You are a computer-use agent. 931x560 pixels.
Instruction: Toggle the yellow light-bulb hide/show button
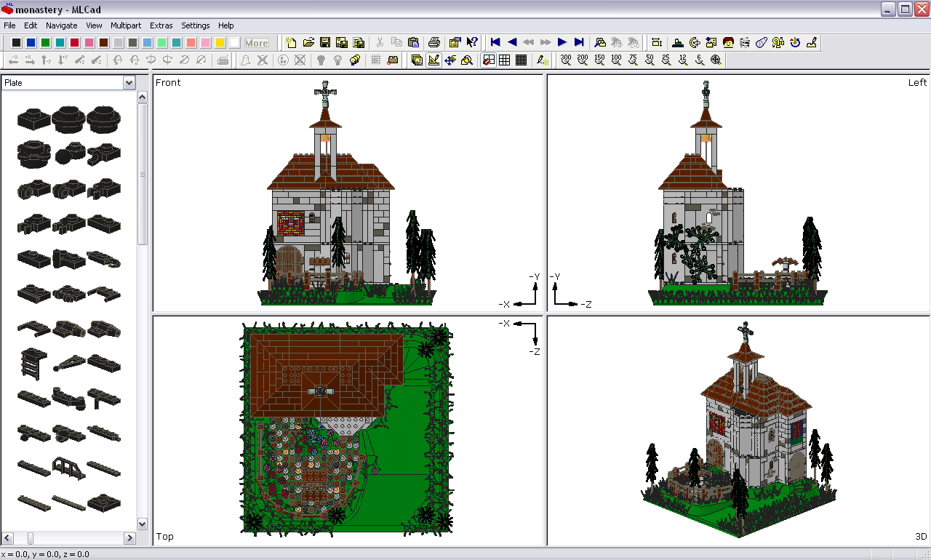[x=354, y=60]
